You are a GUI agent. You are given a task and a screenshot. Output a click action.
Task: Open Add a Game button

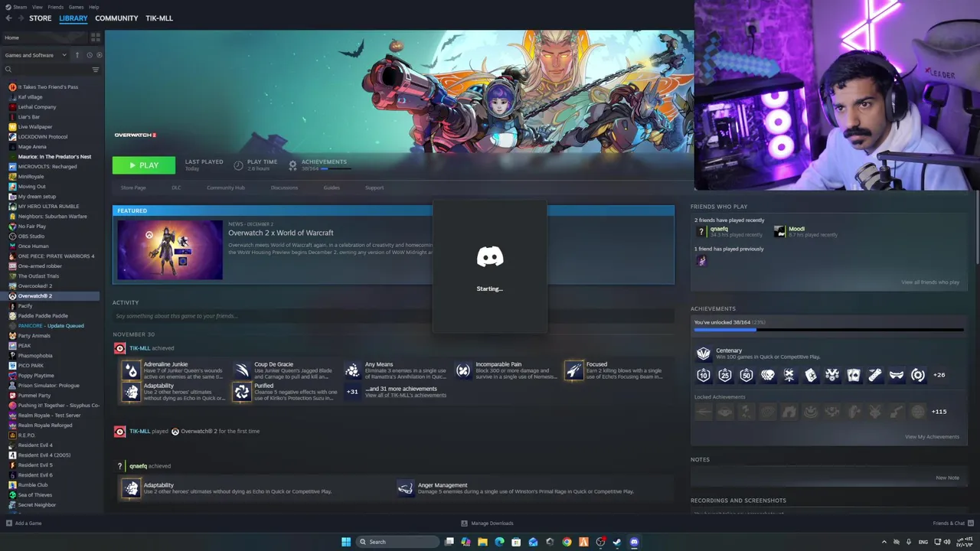point(24,523)
